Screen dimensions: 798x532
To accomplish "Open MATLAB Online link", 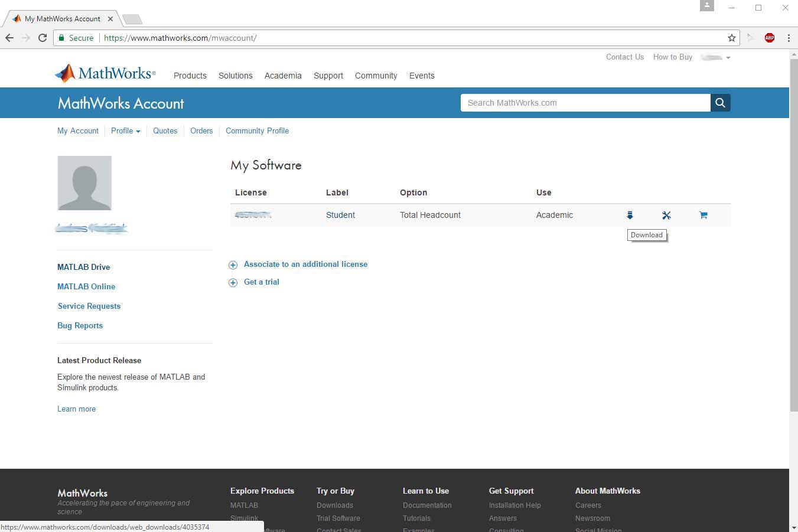I will tap(86, 286).
